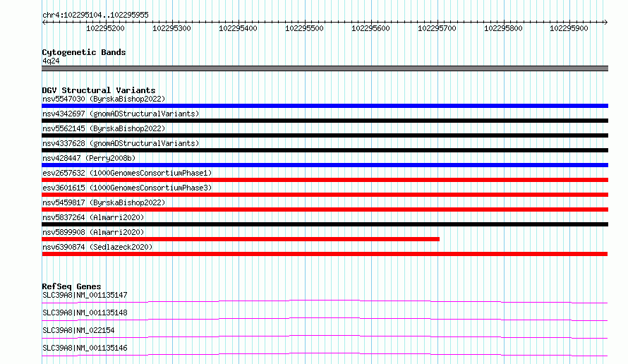Open the esv3601615 (1000GenomesConsortiumPhase3) label
The height and width of the screenshot is (364, 628).
pos(127,188)
